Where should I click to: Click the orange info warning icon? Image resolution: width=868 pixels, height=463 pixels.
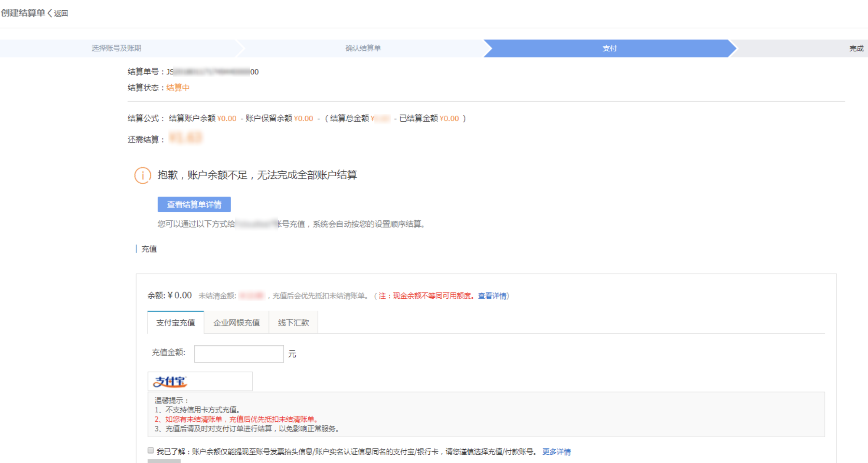[143, 175]
